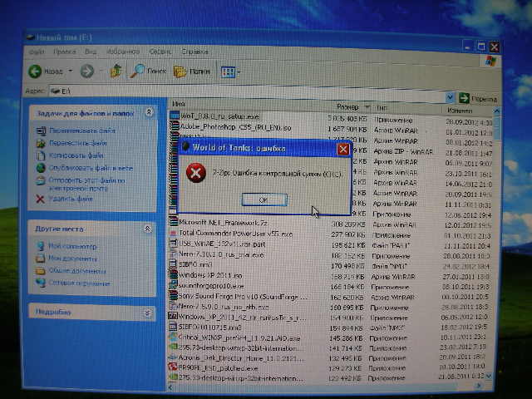Screen dimensions: 532x399
Task: Select the 275.33-desktop-winxp-32bit file
Action: pyautogui.click(x=241, y=378)
